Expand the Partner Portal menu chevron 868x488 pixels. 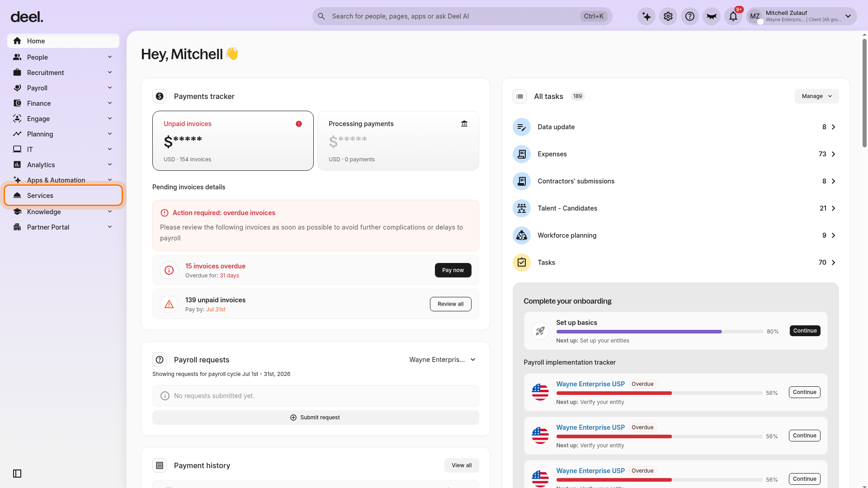(110, 227)
